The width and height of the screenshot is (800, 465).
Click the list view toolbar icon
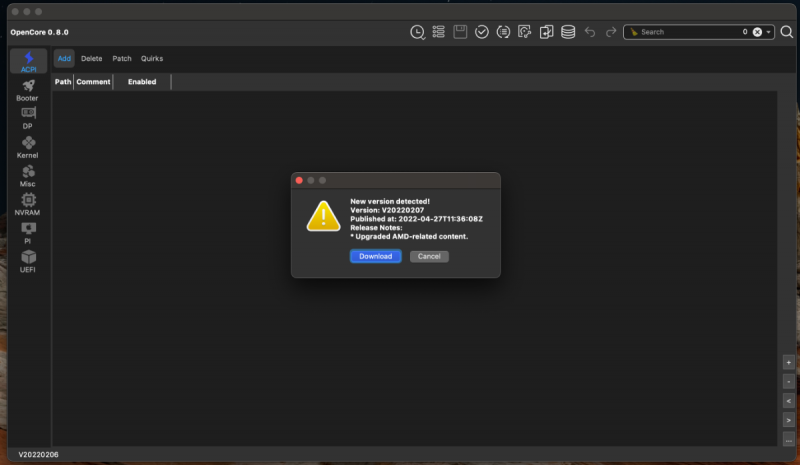coord(438,32)
